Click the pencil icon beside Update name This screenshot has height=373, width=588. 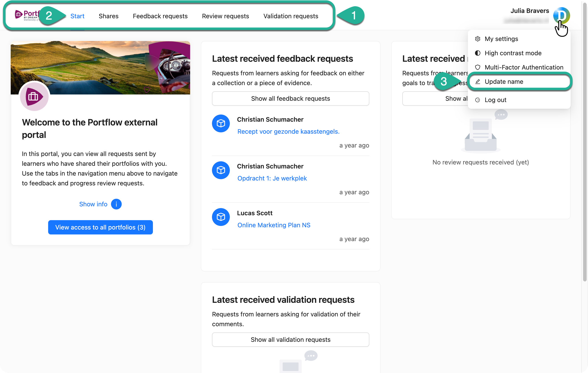tap(477, 82)
